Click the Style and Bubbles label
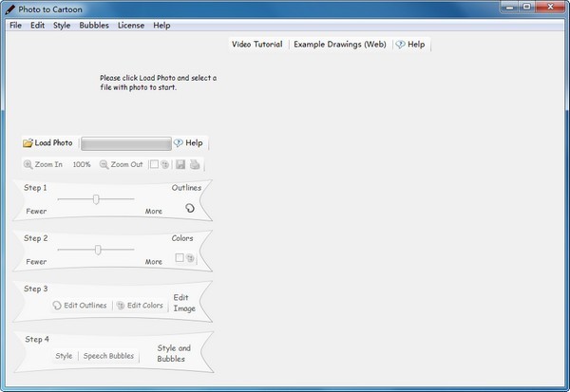570x392 pixels. click(x=174, y=353)
